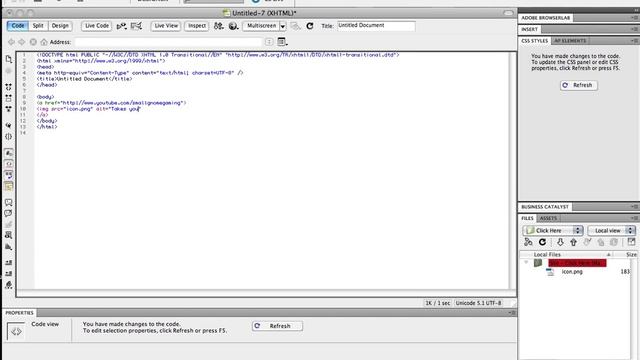Click the Visual Aids icon left of refresh arrow

[x=296, y=26]
